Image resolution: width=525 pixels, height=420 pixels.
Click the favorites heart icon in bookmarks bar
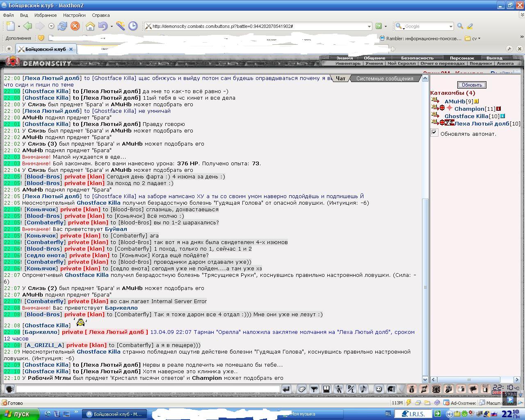click(41, 38)
